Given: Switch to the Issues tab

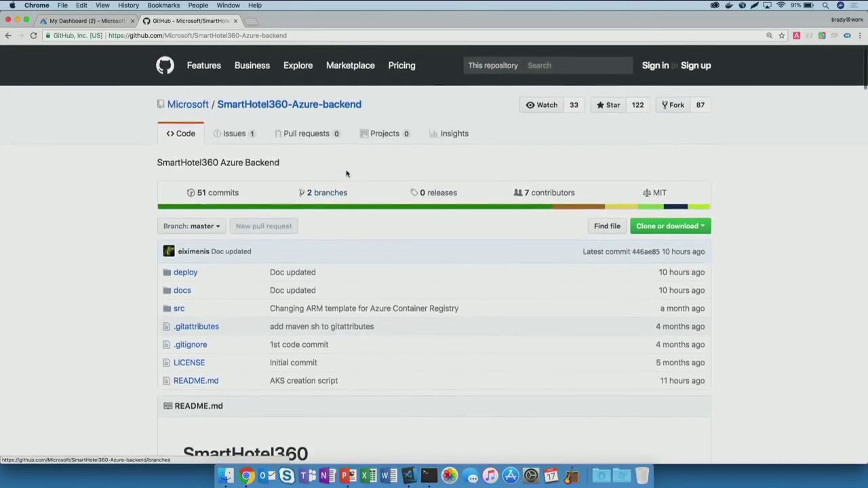Looking at the screenshot, I should pyautogui.click(x=234, y=134).
